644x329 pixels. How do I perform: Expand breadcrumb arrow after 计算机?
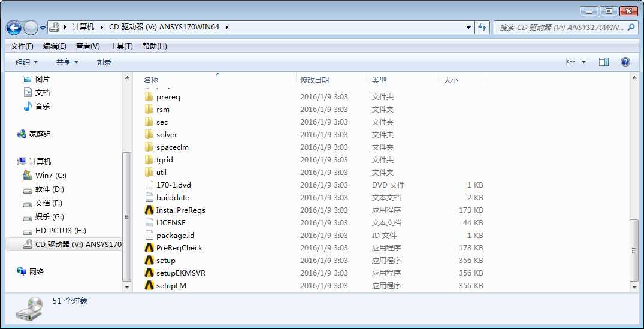pyautogui.click(x=101, y=27)
